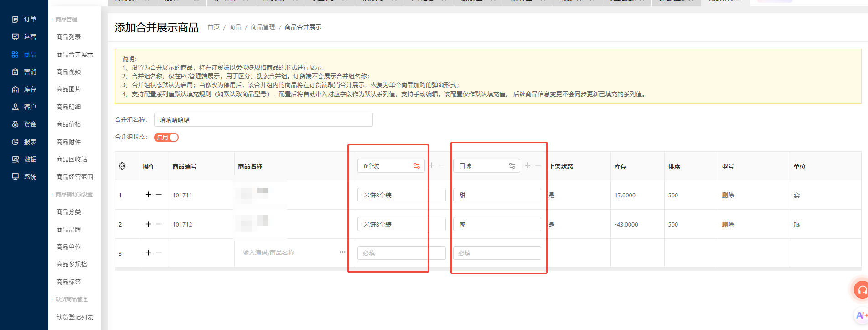Focus the 合并组名称 input field
The width and height of the screenshot is (868, 330).
pyautogui.click(x=263, y=119)
